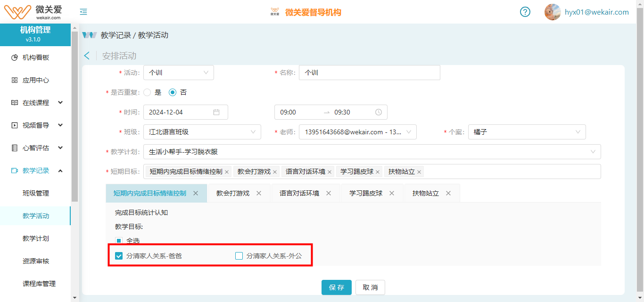Click the clock icon in time range
The image size is (644, 302).
click(378, 112)
